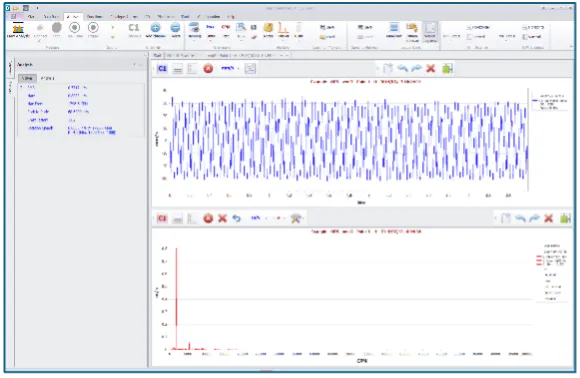This screenshot has height=378, width=580.
Task: Toggle the lower checkbox in last ribbon group
Action: click(x=525, y=37)
